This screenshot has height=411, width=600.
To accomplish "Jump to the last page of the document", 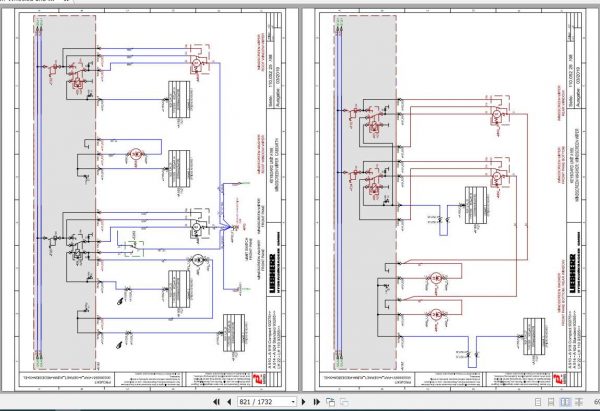I will point(316,402).
